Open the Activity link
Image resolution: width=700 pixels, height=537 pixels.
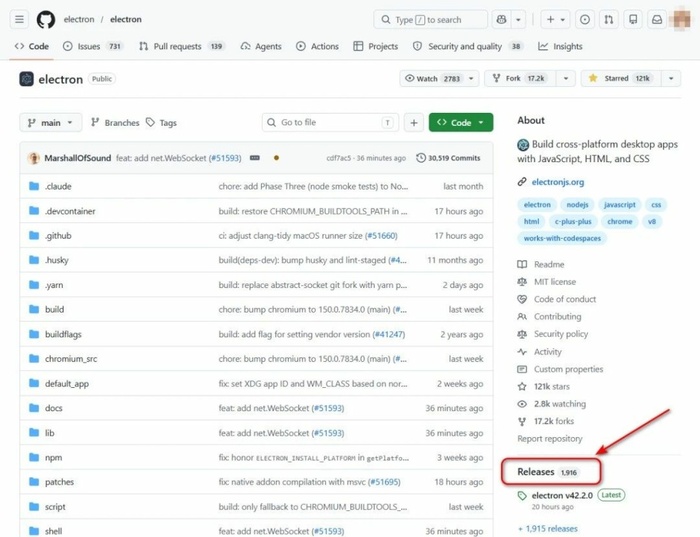(548, 352)
